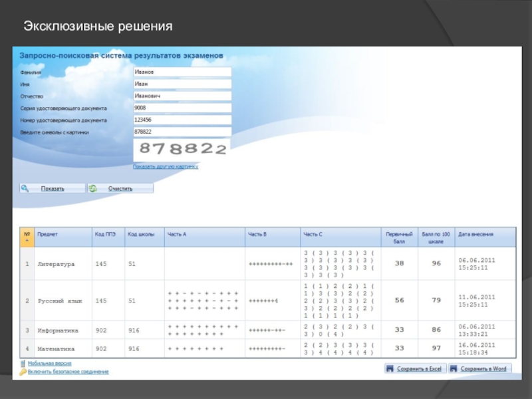Click the Показать button
The image size is (532, 399).
point(53,188)
